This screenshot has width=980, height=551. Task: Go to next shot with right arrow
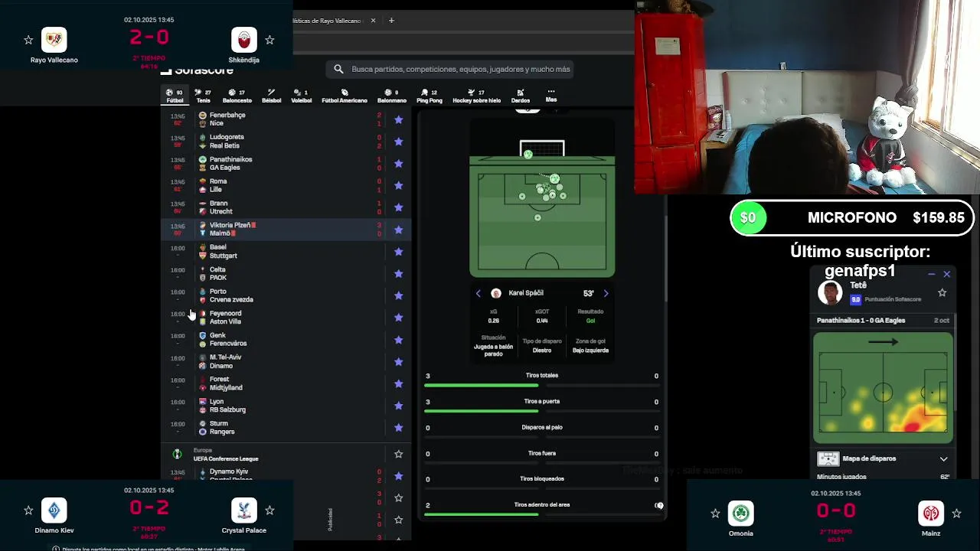pos(606,293)
